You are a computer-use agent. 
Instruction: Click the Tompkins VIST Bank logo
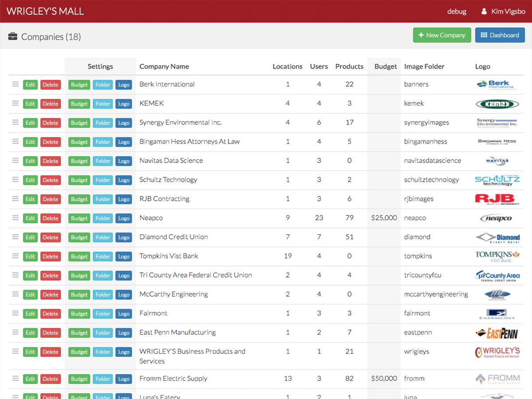(497, 256)
